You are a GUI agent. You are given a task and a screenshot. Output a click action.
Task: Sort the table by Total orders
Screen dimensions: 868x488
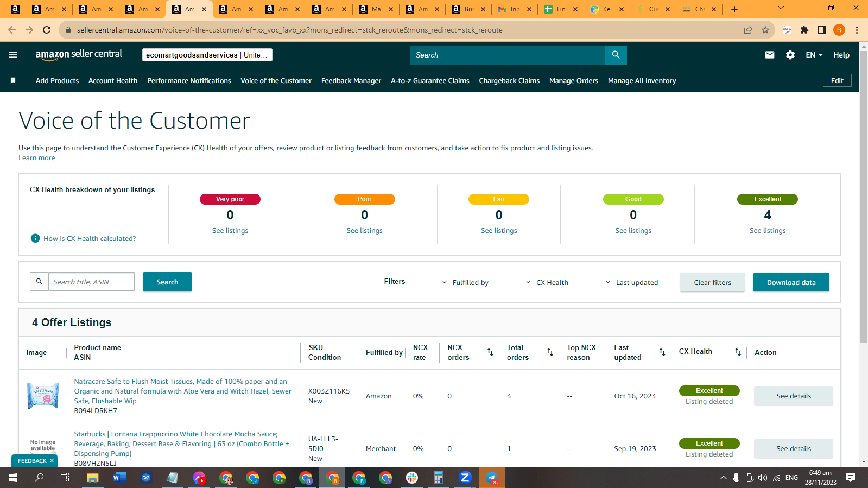[x=550, y=352]
